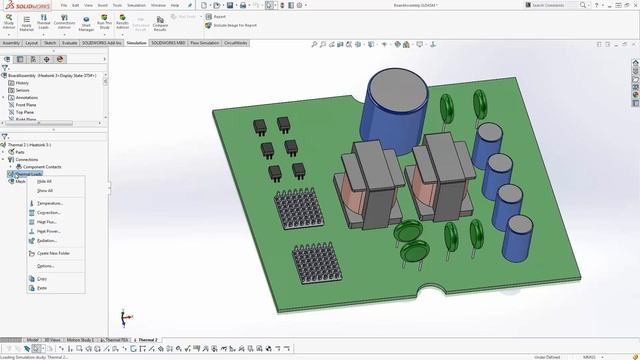Expand the Parts node in study tree

pyautogui.click(x=3, y=152)
